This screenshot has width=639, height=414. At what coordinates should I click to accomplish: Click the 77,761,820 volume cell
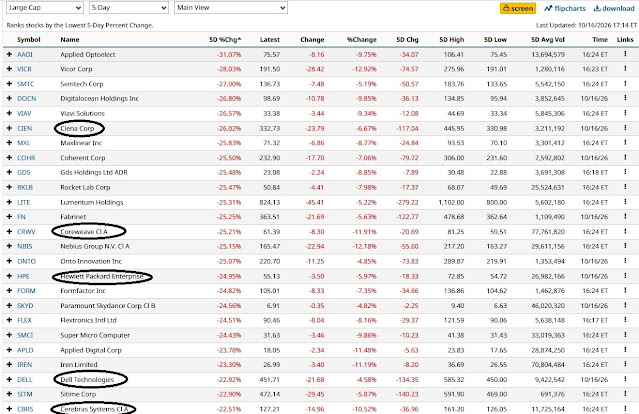(548, 231)
